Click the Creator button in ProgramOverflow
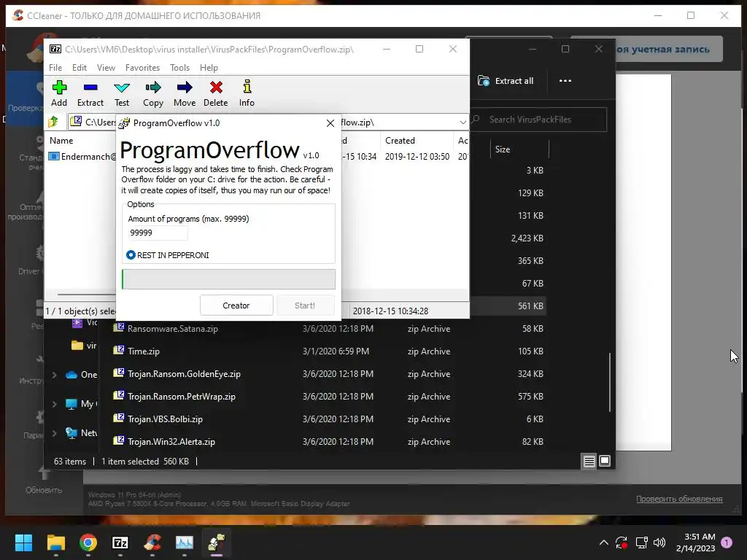 [x=236, y=306]
